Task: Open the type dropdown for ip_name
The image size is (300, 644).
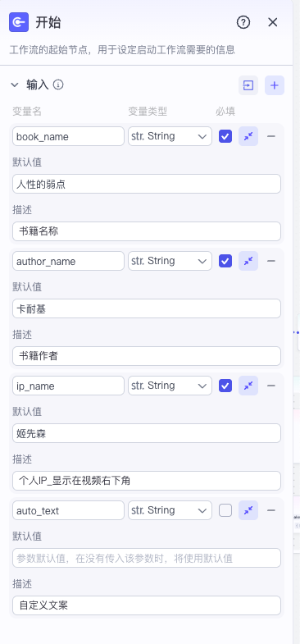Action: pos(170,386)
